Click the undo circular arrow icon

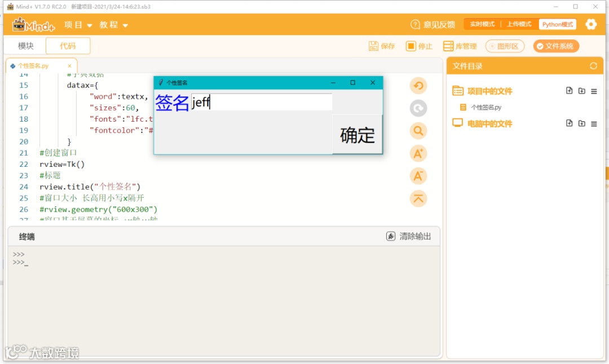418,86
